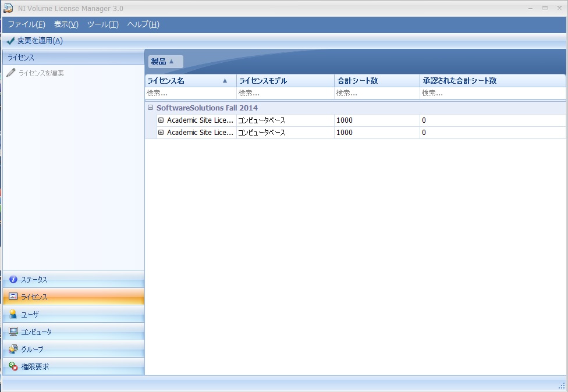Expand the first Academic Site Lice... row
Image resolution: width=568 pixels, height=392 pixels.
pyautogui.click(x=161, y=120)
